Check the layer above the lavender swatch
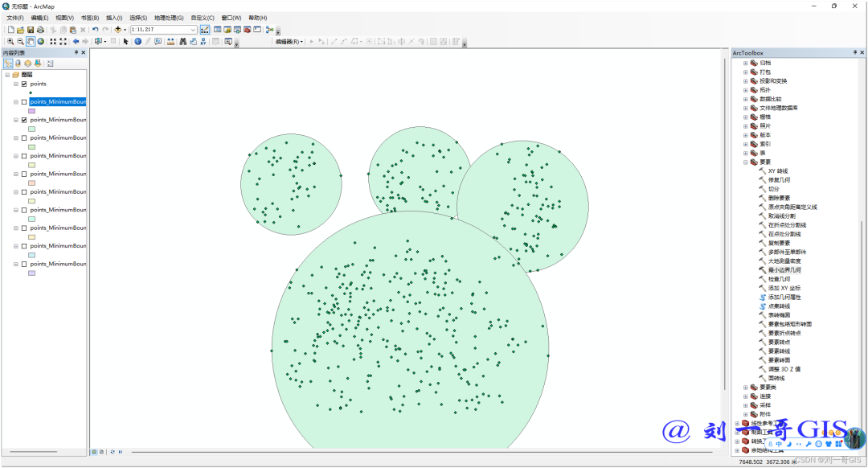868x468 pixels. [24, 265]
